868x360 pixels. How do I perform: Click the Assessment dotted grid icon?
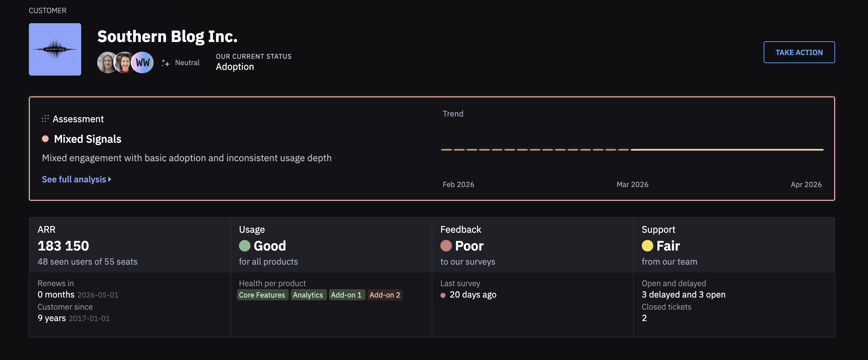tap(45, 119)
